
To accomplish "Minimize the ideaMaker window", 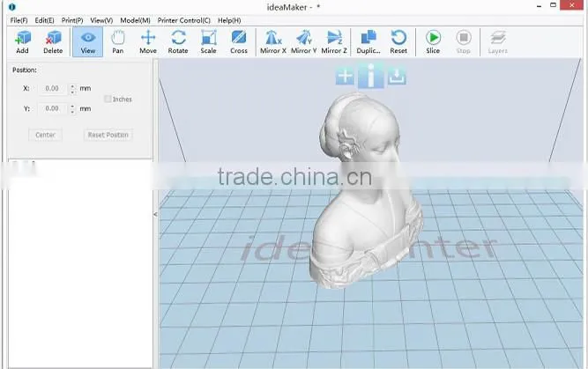I will click(539, 6).
